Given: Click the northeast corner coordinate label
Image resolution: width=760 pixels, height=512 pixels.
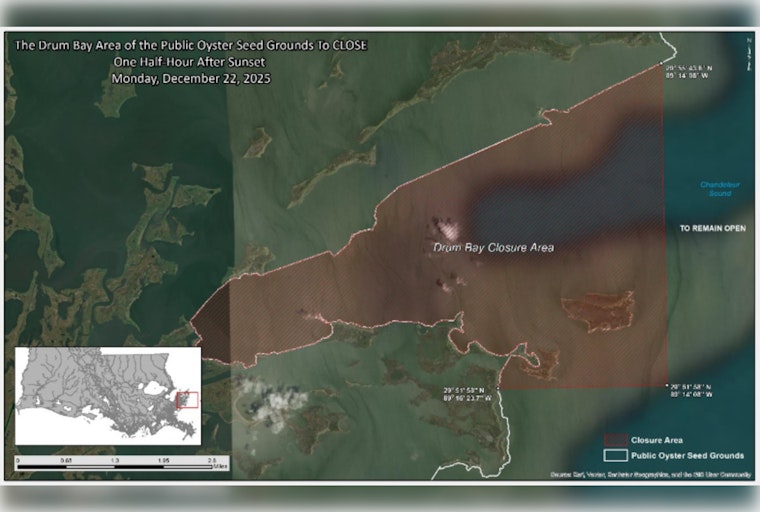Looking at the screenshot, I should coord(688,72).
